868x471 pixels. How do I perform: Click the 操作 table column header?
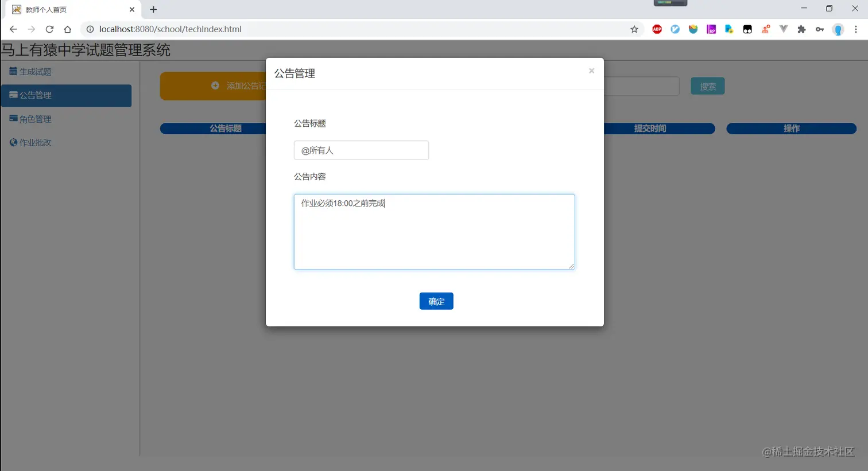[792, 129]
